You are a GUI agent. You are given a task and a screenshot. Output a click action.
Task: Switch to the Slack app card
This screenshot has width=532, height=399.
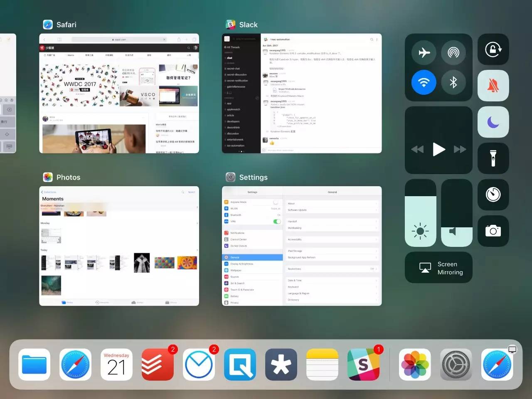[x=302, y=94]
